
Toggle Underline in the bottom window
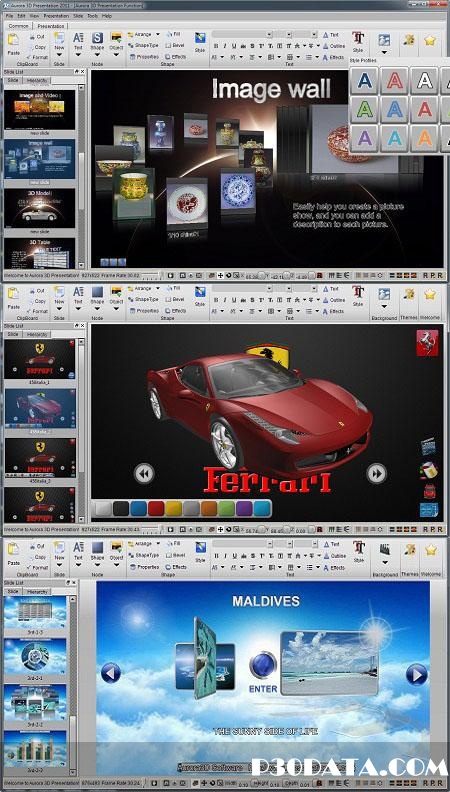(234, 556)
